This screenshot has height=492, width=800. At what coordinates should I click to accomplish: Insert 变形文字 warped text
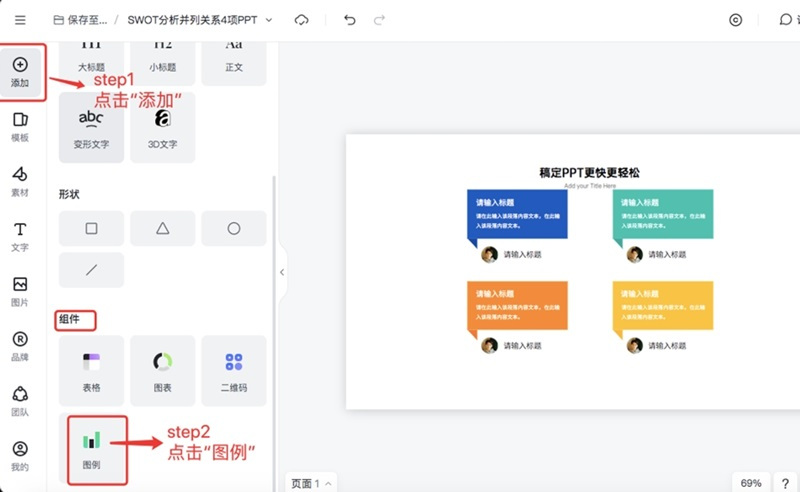coord(91,128)
